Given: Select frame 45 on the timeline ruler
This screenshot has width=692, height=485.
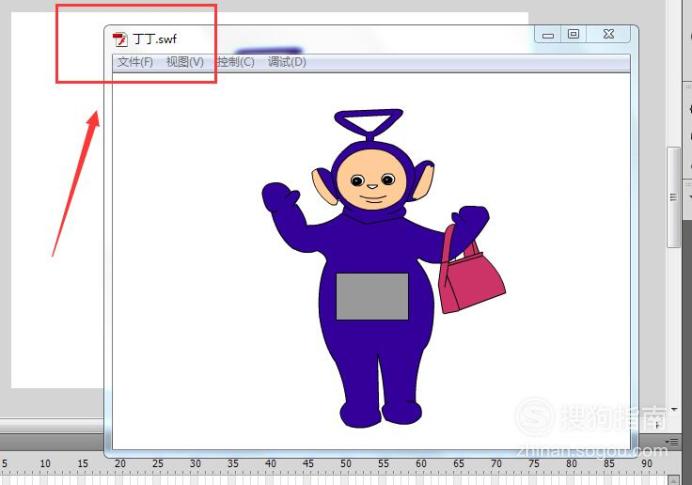Looking at the screenshot, I should coord(308,464).
